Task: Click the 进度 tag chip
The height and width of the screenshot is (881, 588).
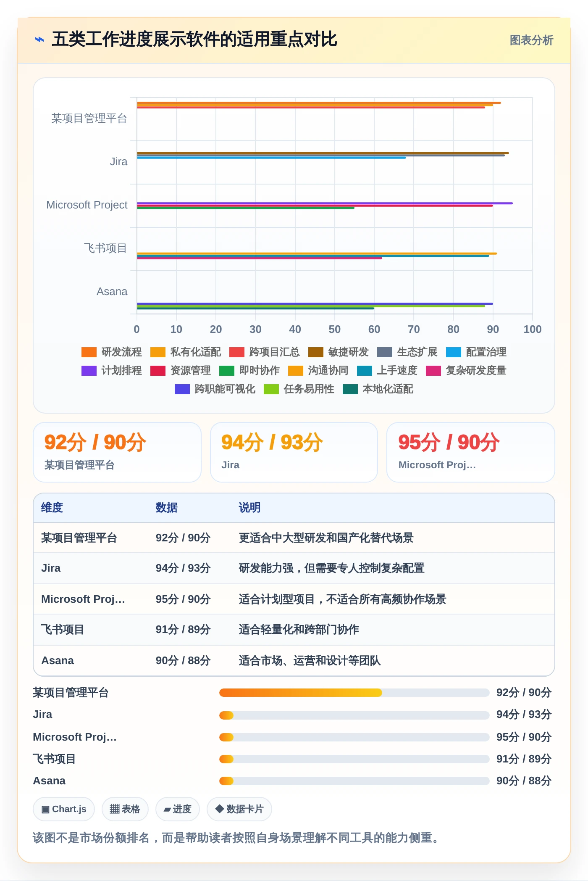Action: [178, 809]
